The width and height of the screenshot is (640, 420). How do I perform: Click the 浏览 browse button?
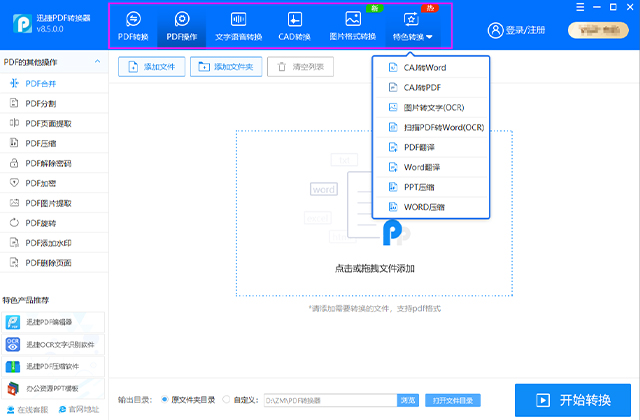coord(408,400)
